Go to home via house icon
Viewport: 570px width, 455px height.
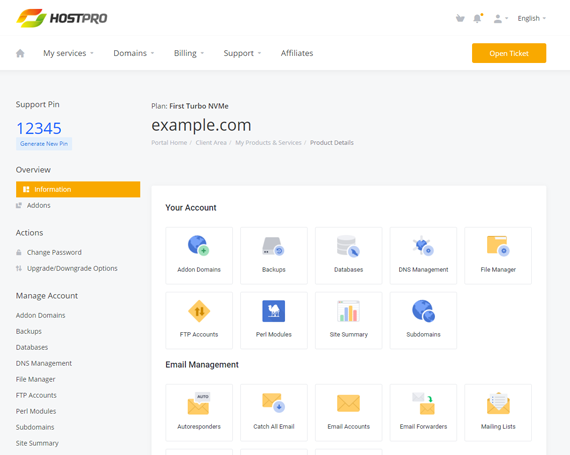pos(20,53)
